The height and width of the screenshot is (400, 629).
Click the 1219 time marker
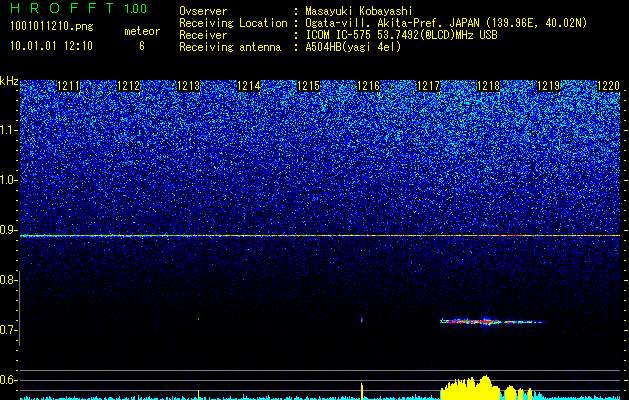click(x=548, y=86)
